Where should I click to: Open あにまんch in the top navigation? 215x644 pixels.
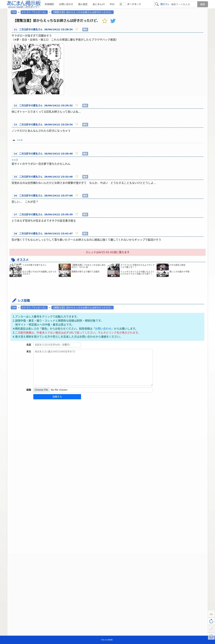tap(99, 4)
